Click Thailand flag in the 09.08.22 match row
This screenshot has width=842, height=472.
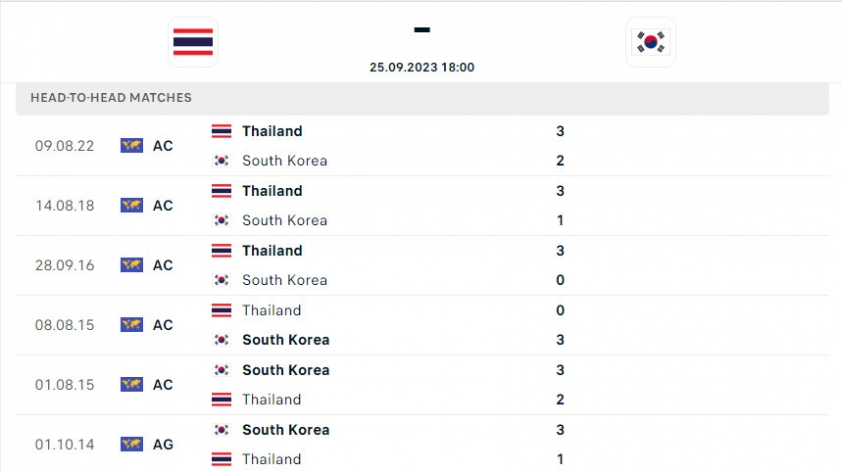221,131
